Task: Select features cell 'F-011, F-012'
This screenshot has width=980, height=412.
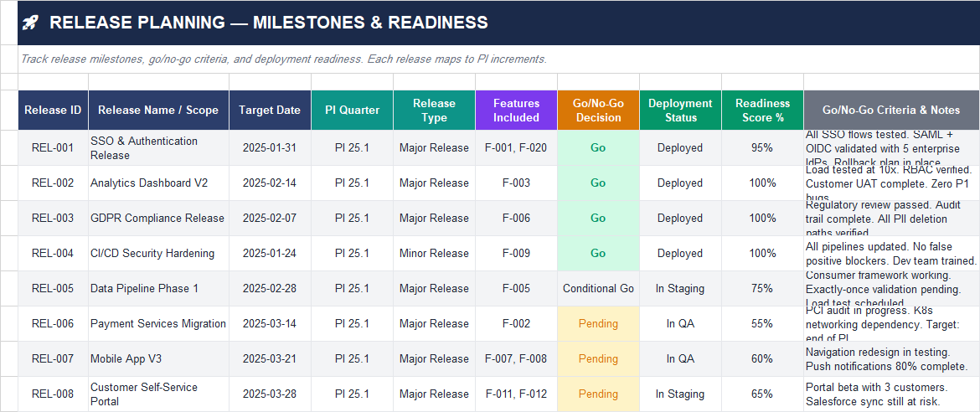Action: tap(516, 394)
